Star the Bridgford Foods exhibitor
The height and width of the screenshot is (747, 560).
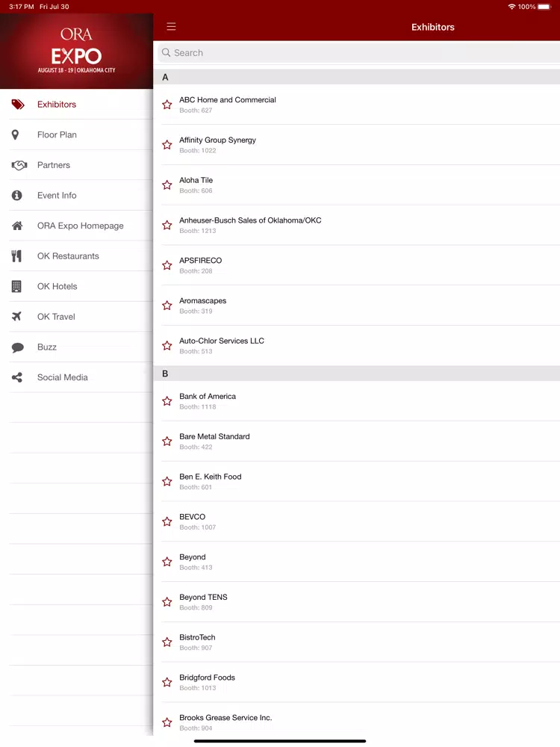pyautogui.click(x=167, y=682)
